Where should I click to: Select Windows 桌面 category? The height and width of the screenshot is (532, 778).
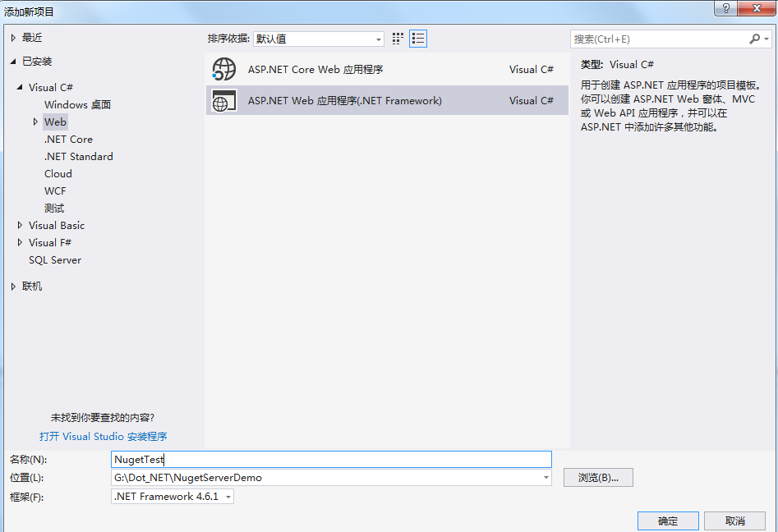click(x=77, y=104)
